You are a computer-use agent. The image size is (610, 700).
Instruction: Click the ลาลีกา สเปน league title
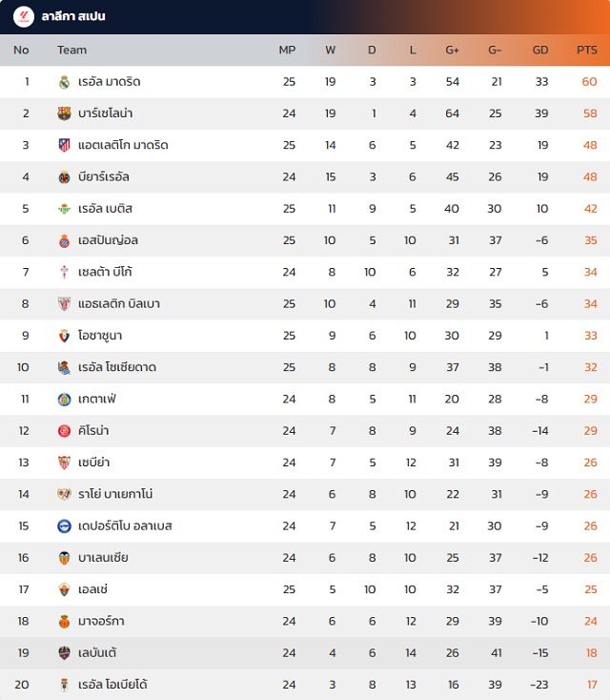pyautogui.click(x=73, y=17)
